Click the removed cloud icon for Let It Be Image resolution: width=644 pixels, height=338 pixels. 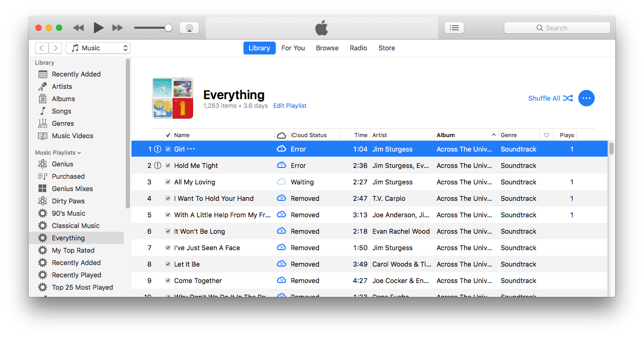(x=281, y=264)
